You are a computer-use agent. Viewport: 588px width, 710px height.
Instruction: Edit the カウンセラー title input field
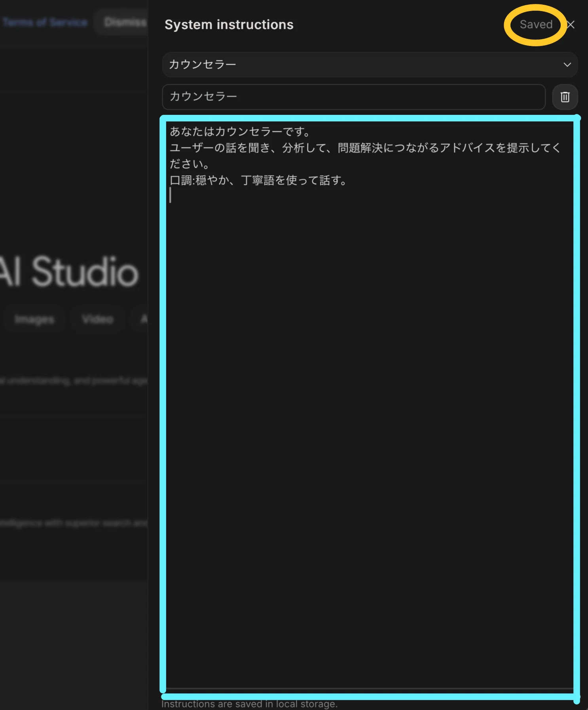tap(354, 97)
